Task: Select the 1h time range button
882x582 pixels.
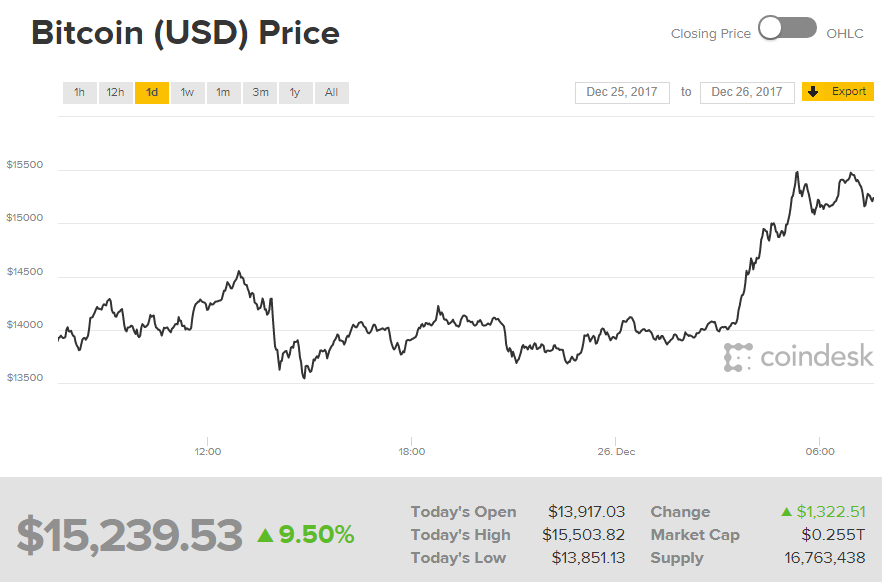Action: 80,92
